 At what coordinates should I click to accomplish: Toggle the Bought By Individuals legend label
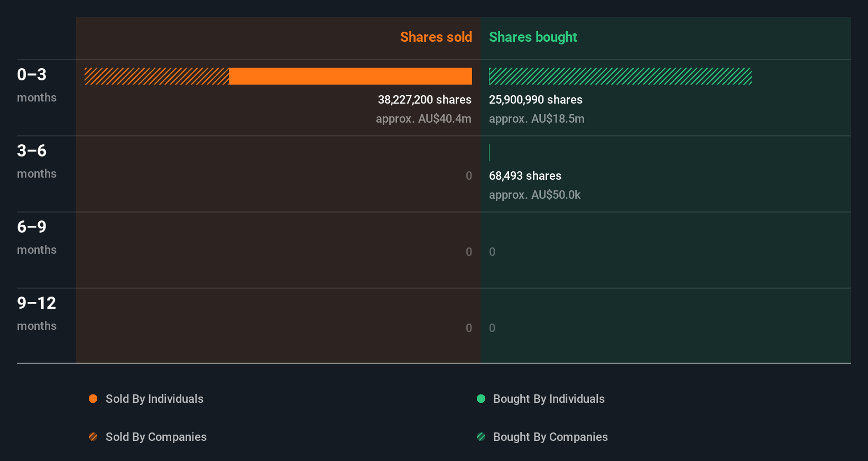pos(549,399)
